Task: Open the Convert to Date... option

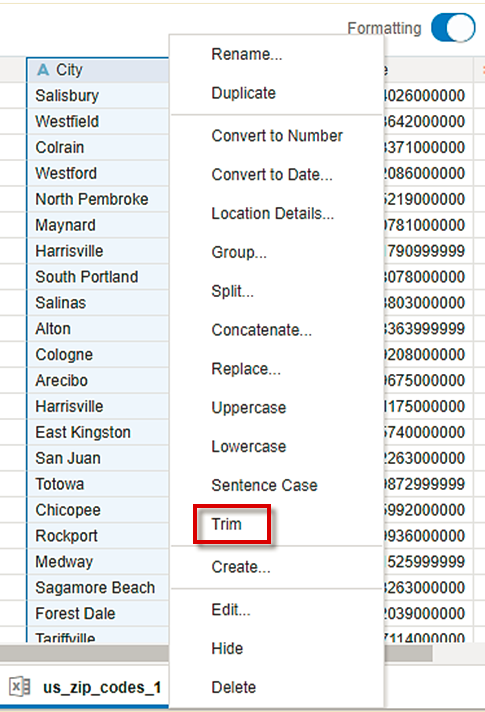Action: 272,174
